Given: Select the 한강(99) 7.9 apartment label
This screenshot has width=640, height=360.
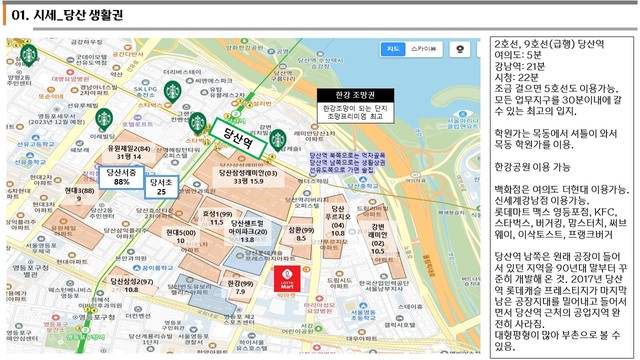Looking at the screenshot, I should tap(240, 288).
